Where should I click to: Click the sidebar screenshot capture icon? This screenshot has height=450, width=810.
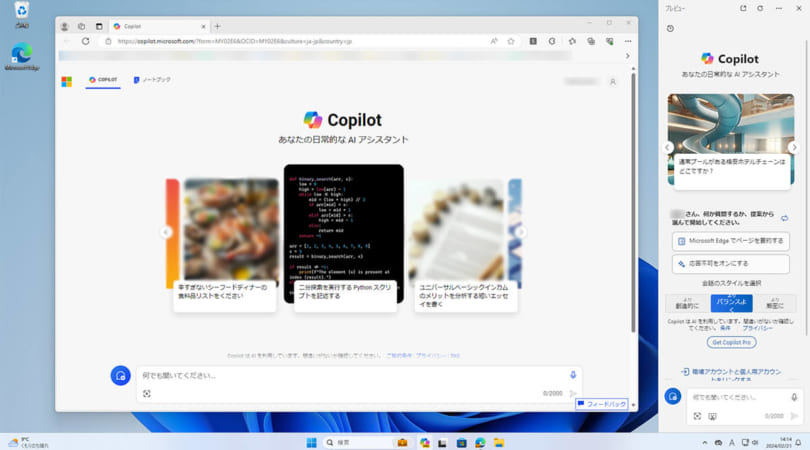tap(712, 416)
